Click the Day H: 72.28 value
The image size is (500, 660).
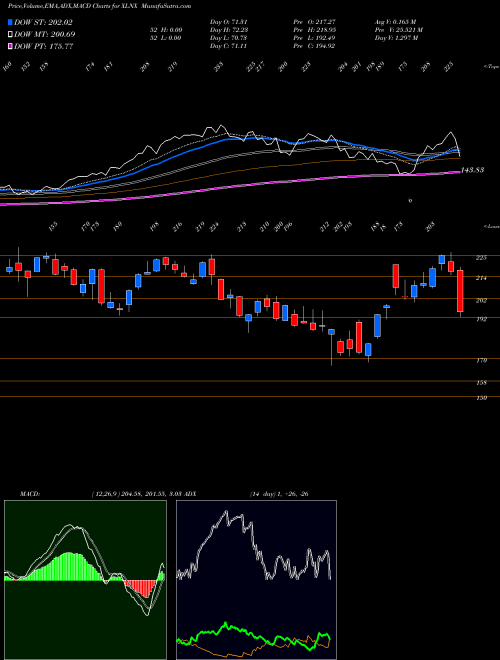pyautogui.click(x=228, y=30)
